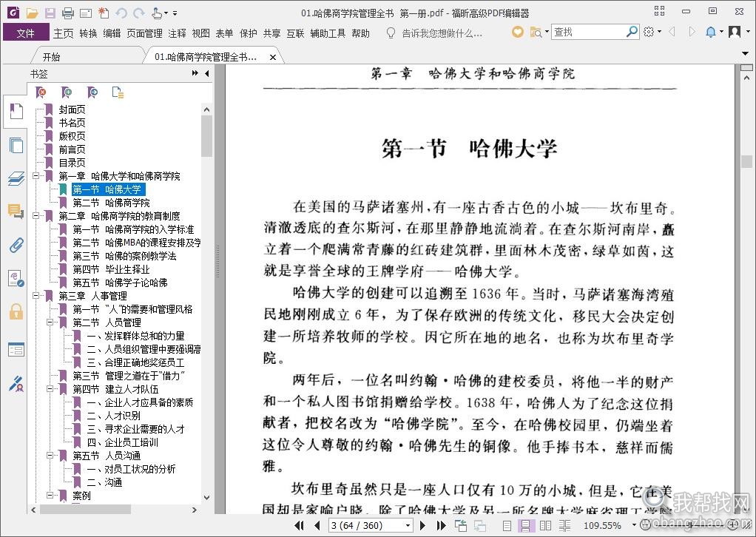This screenshot has height=537, width=756.
Task: Open the Bookmarks panel sidebar icon
Action: tap(16, 111)
